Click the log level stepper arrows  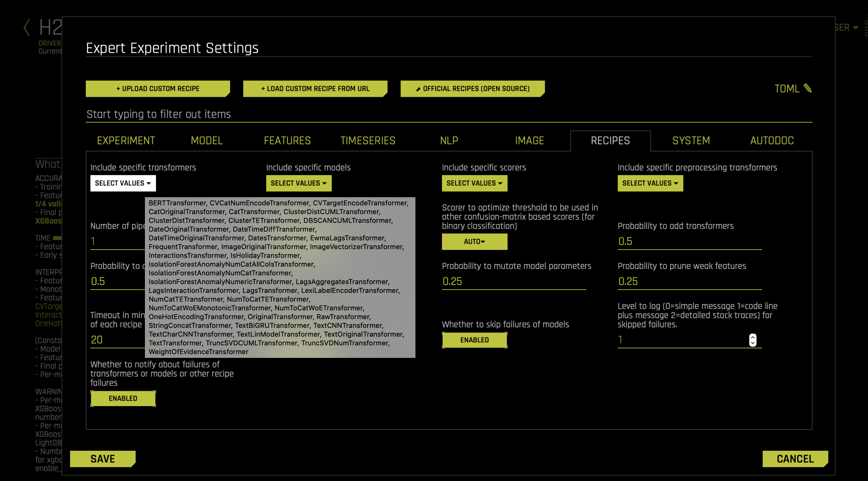pos(752,340)
